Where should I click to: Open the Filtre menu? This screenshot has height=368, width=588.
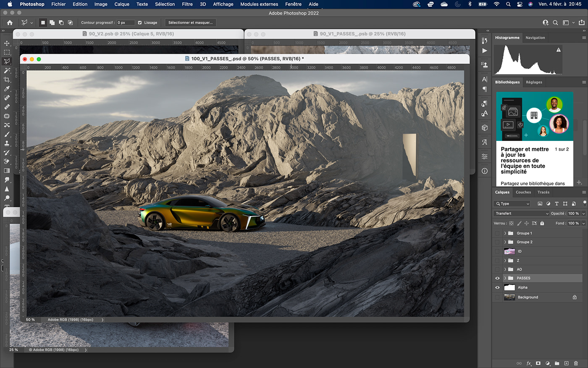click(x=187, y=4)
